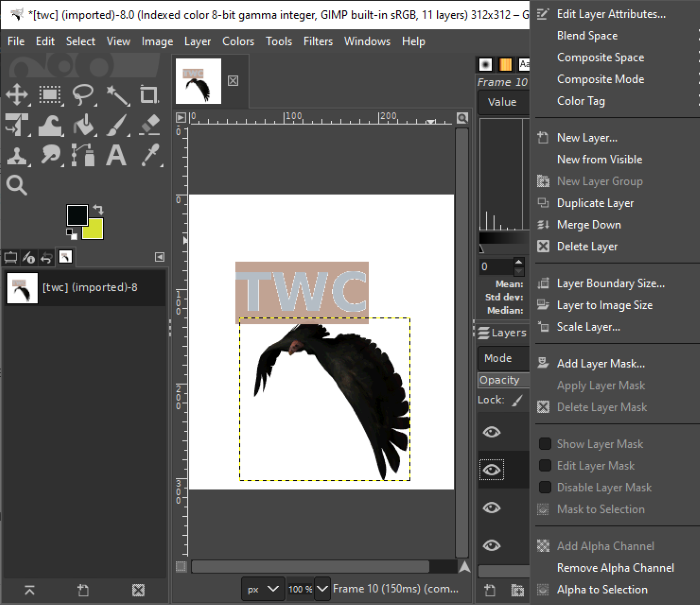Activate the Text tool
The image size is (700, 605).
(x=117, y=155)
